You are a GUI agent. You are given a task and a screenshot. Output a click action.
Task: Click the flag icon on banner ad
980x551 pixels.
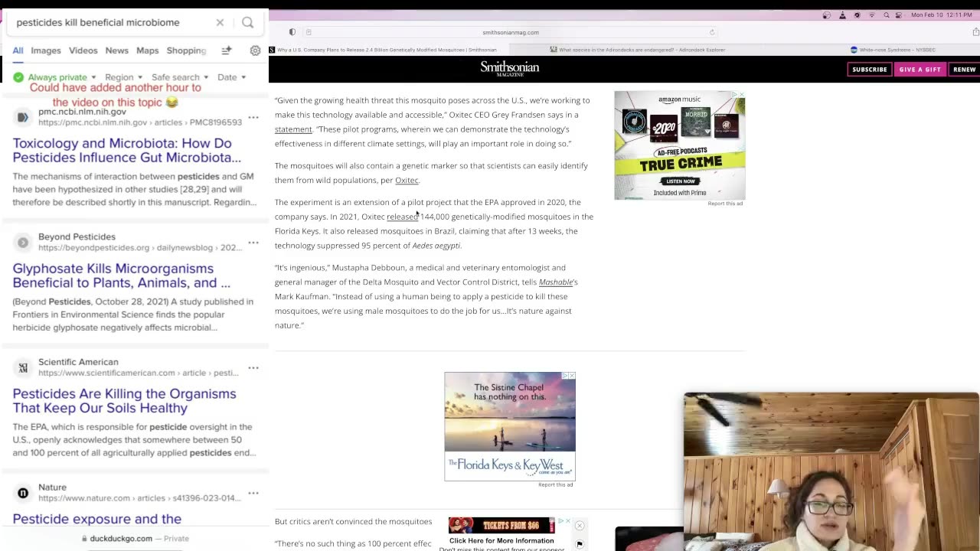[580, 544]
